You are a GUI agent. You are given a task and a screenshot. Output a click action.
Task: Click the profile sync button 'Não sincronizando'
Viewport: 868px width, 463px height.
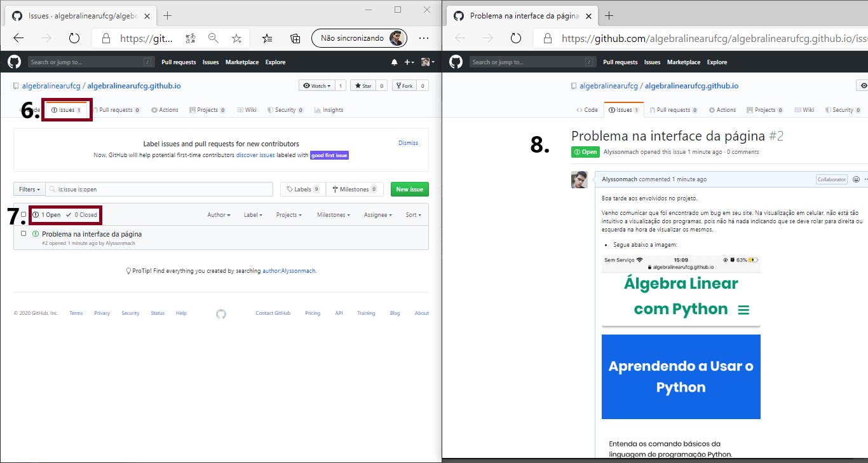(359, 38)
